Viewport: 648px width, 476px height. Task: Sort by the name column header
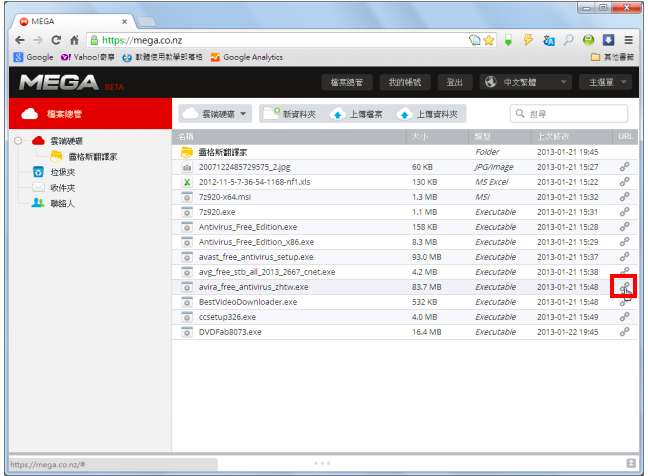[x=289, y=136]
